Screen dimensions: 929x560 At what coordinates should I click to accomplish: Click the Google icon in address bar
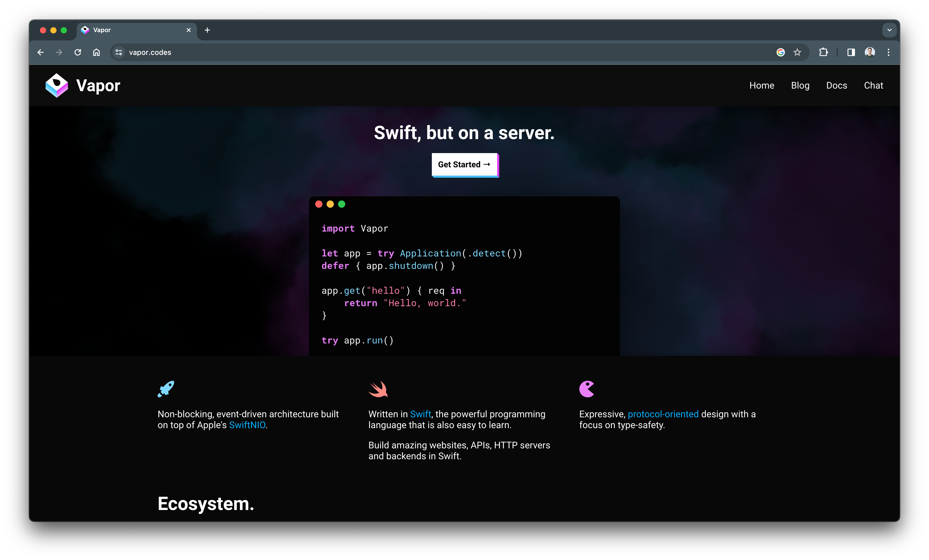(780, 52)
